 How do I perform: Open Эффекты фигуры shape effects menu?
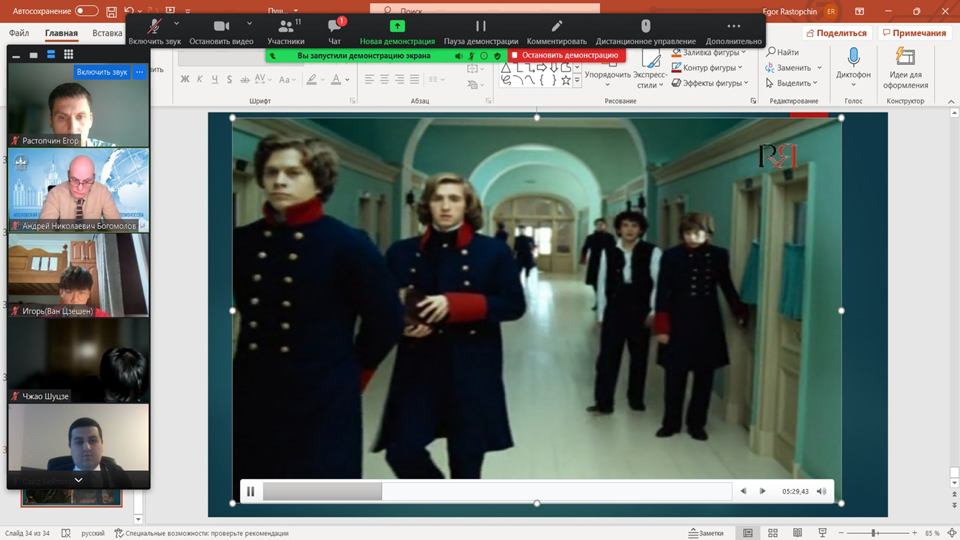710,83
